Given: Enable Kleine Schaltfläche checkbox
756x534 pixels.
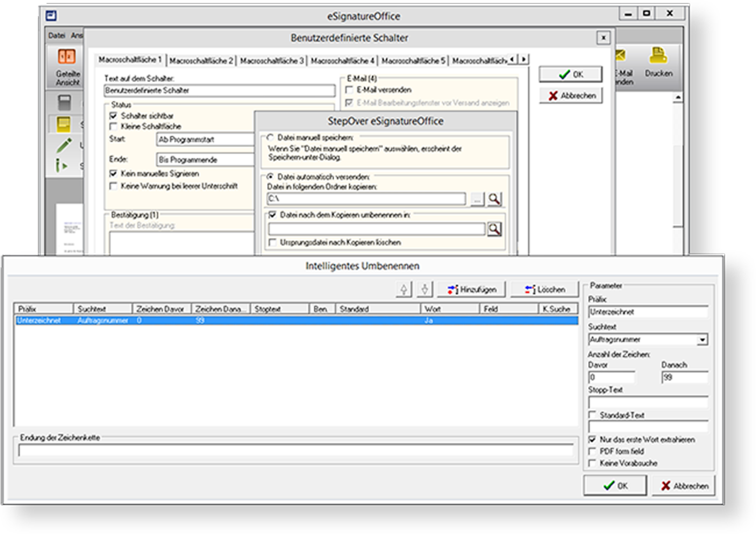Looking at the screenshot, I should (x=113, y=126).
